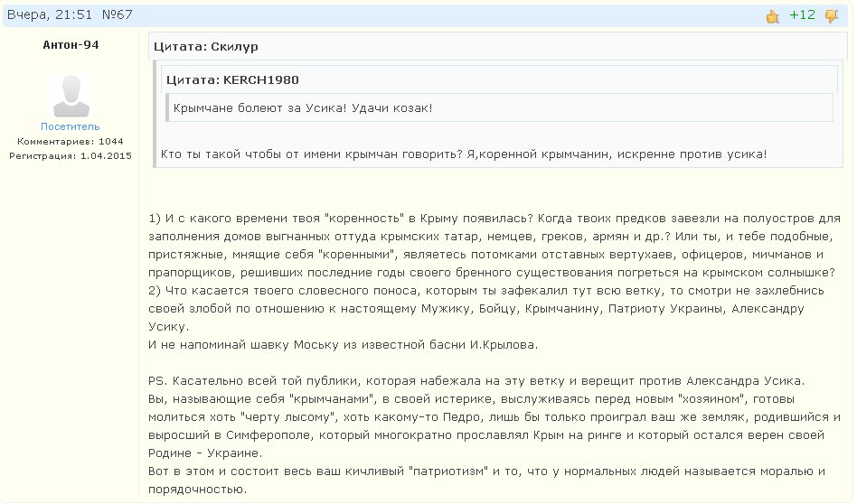Select the line beginning 1) И с какого времени
The image size is (857, 504).
(x=494, y=219)
